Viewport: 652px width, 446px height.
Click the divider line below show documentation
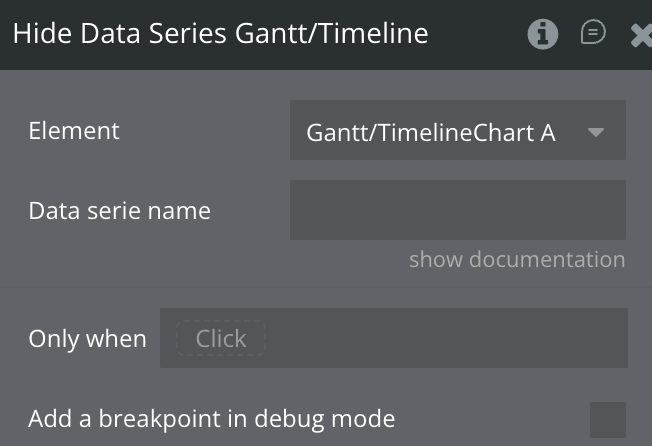click(x=326, y=287)
